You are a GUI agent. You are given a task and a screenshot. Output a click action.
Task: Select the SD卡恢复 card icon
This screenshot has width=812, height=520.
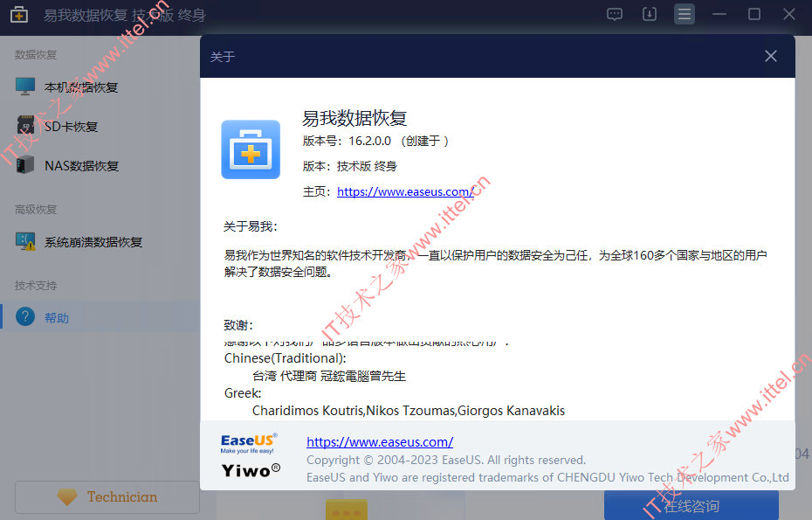(24, 126)
